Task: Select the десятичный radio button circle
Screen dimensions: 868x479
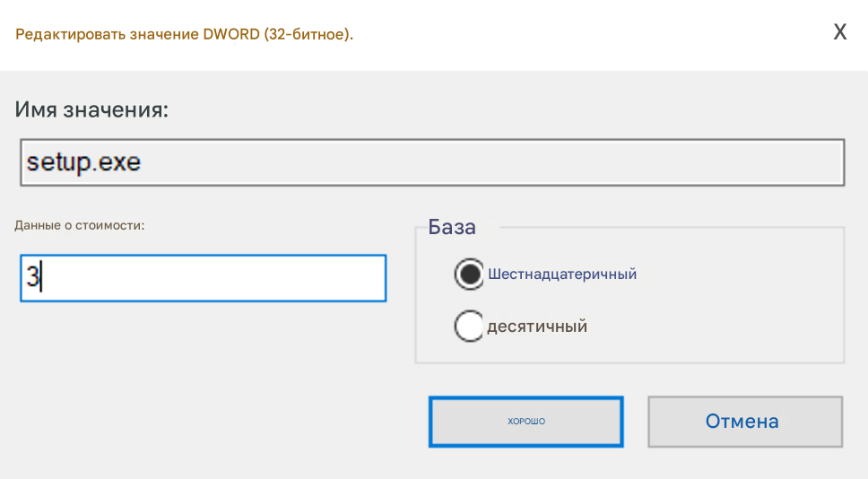Action: click(469, 326)
